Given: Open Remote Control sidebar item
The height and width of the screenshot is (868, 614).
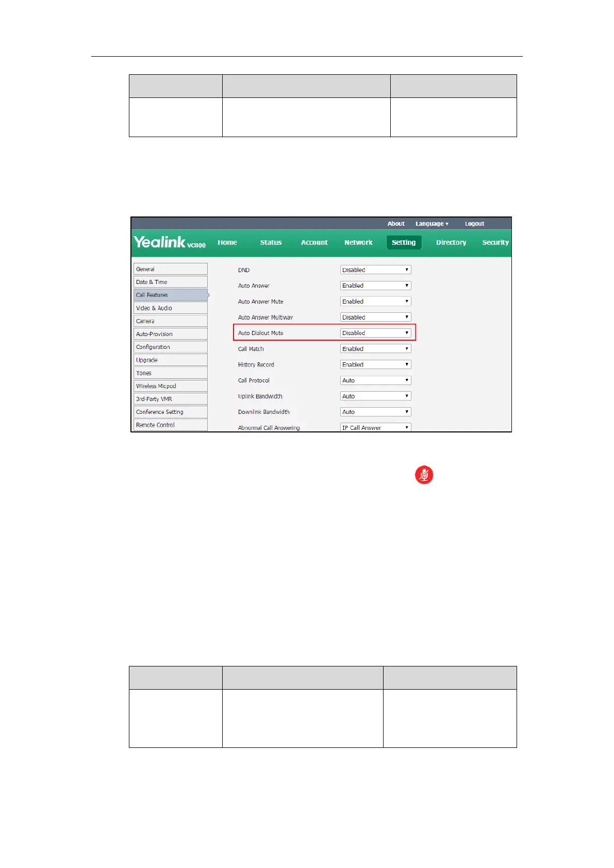Looking at the screenshot, I should click(x=171, y=425).
